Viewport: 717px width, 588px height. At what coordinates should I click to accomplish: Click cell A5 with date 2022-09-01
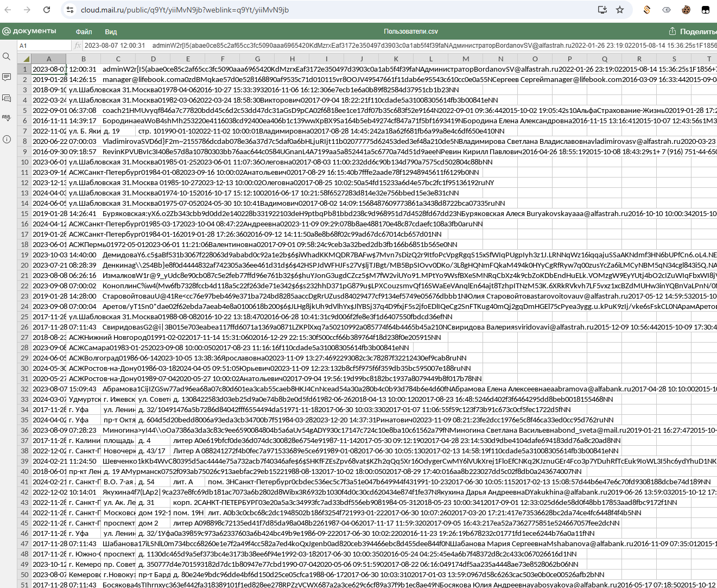pyautogui.click(x=49, y=110)
